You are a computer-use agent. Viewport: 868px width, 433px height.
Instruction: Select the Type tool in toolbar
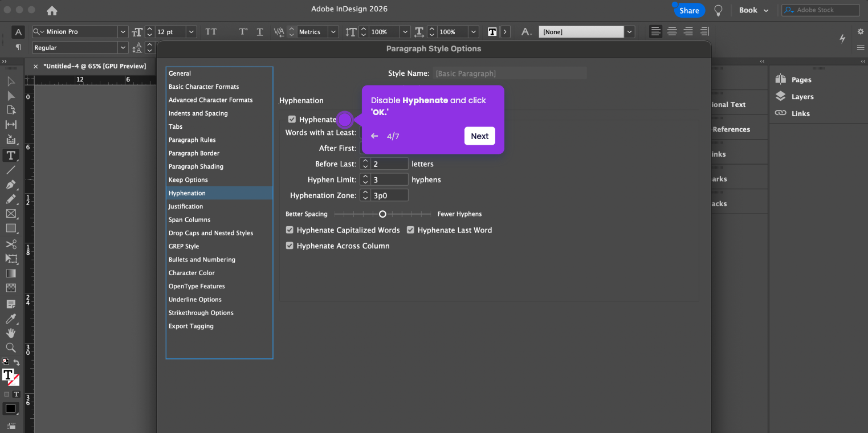coord(11,155)
